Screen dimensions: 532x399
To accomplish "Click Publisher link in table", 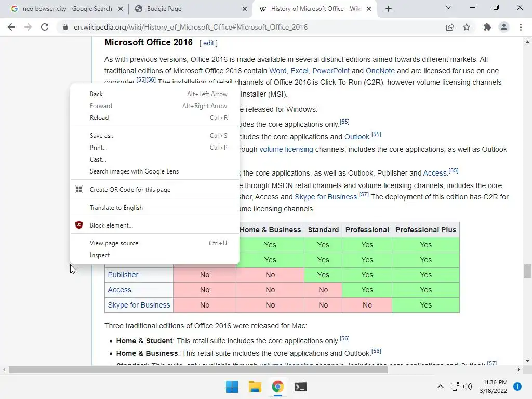I will [x=123, y=275].
